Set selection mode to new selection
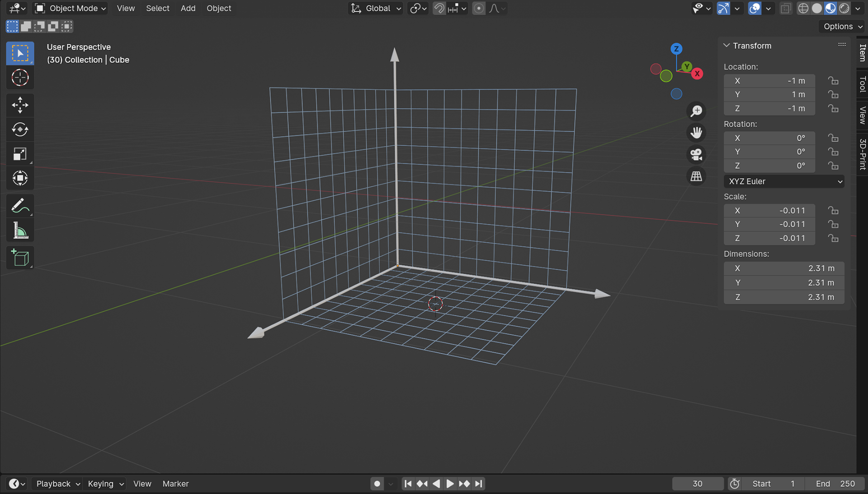This screenshot has width=868, height=494. [12, 26]
